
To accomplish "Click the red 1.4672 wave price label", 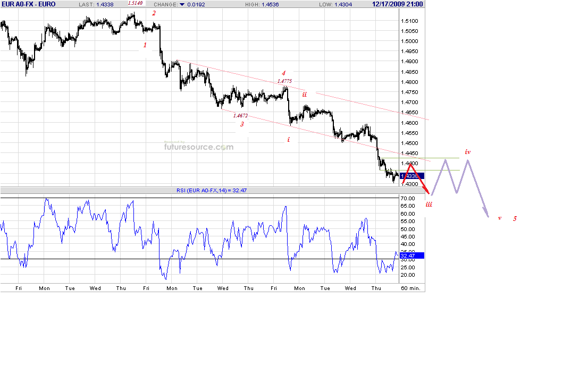I will [240, 116].
